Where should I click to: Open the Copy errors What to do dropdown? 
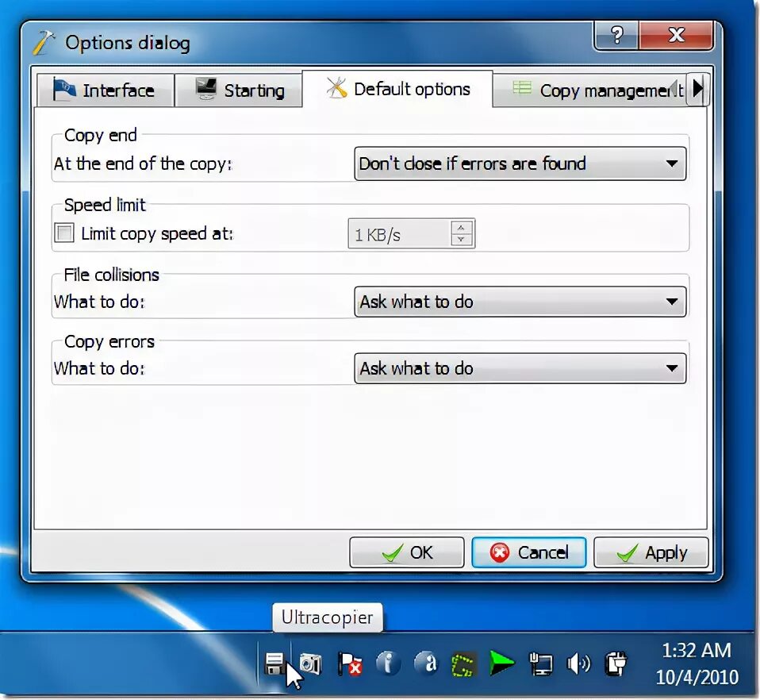[x=520, y=368]
